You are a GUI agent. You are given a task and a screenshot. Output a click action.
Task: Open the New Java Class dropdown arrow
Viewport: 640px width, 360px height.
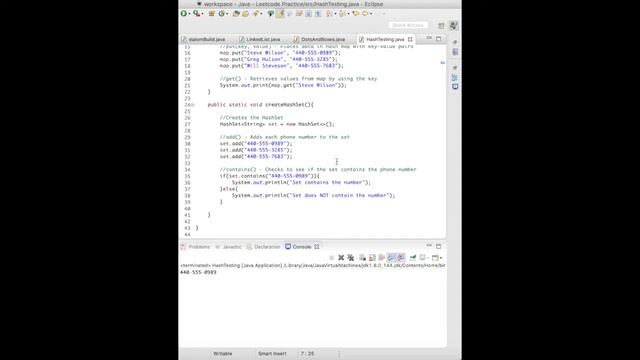227,14
